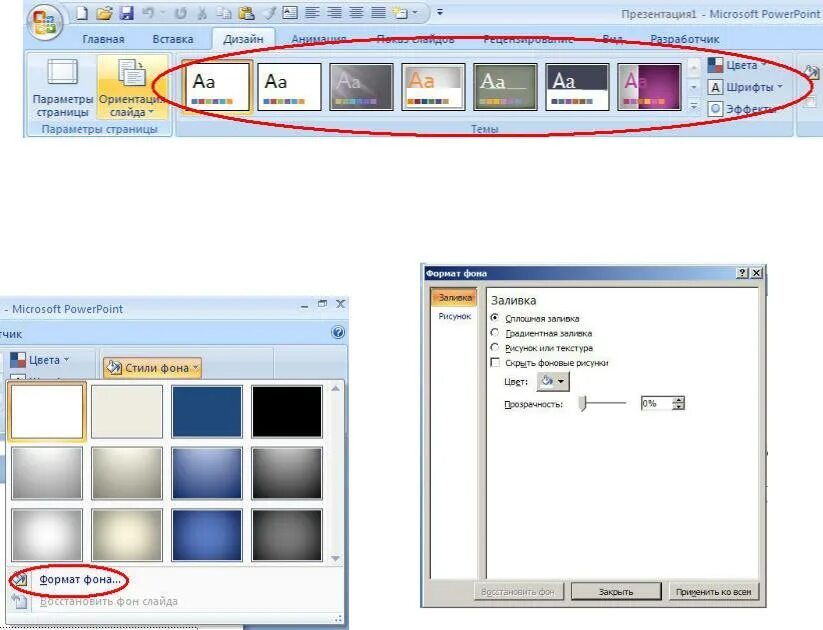
Task: Open the Цвета dropdown in top ribbon
Action: pos(736,65)
